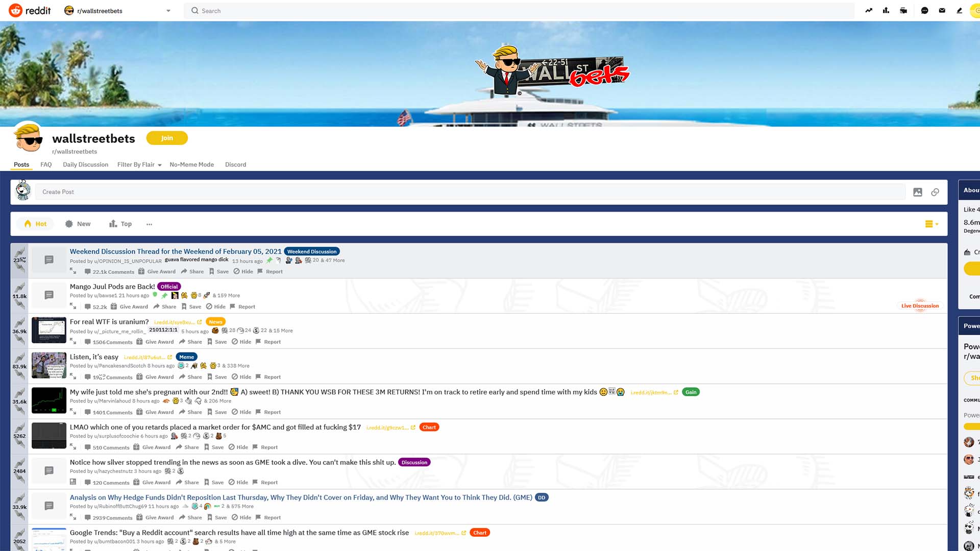Click the create post pencil icon
Viewport: 980px width, 551px height.
coord(959,10)
